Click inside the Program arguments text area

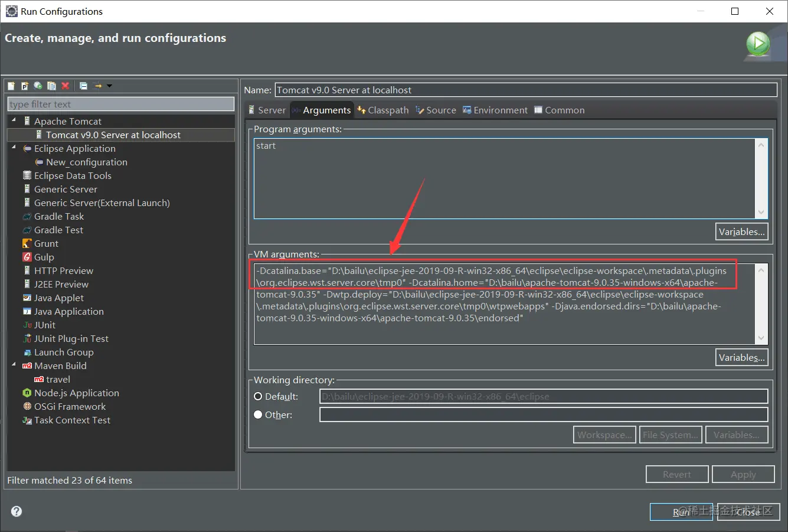click(505, 178)
